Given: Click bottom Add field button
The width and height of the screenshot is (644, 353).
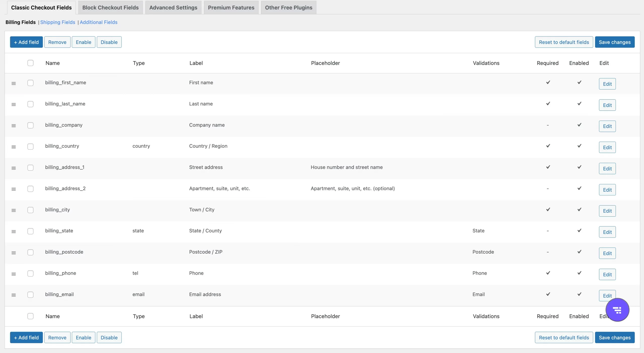Looking at the screenshot, I should (x=26, y=337).
